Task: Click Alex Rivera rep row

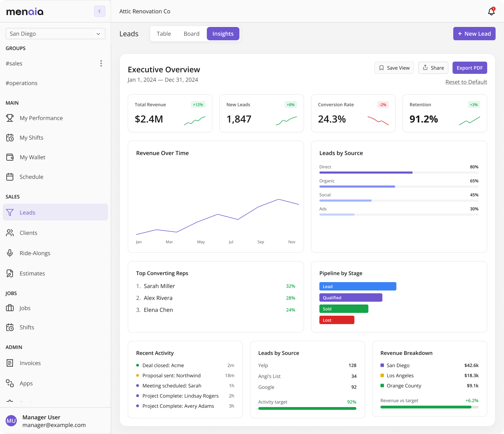Action: coord(216,298)
